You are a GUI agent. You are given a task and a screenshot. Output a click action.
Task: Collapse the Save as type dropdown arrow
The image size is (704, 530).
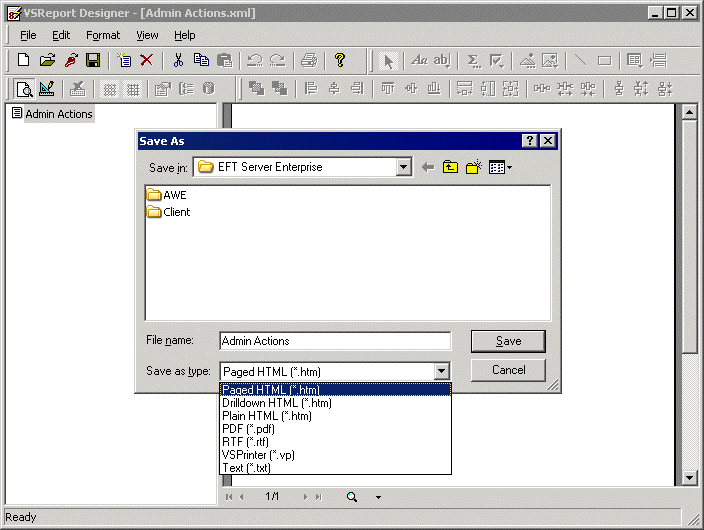coord(442,371)
